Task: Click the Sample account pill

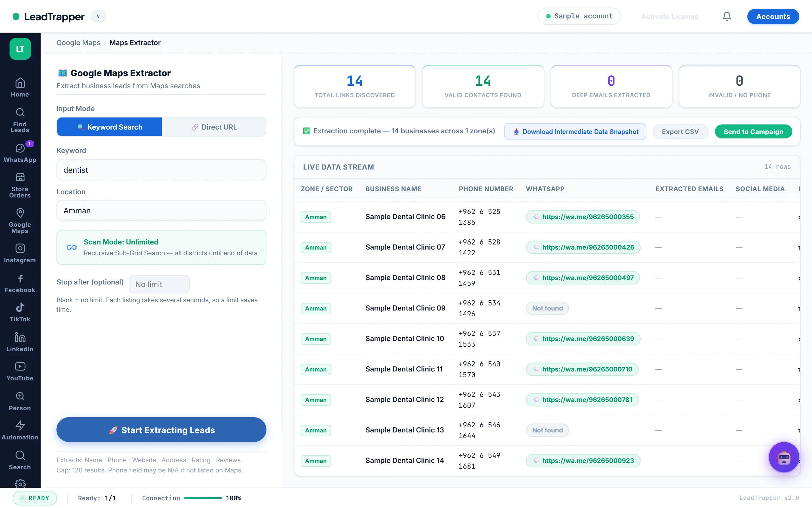Action: click(579, 16)
